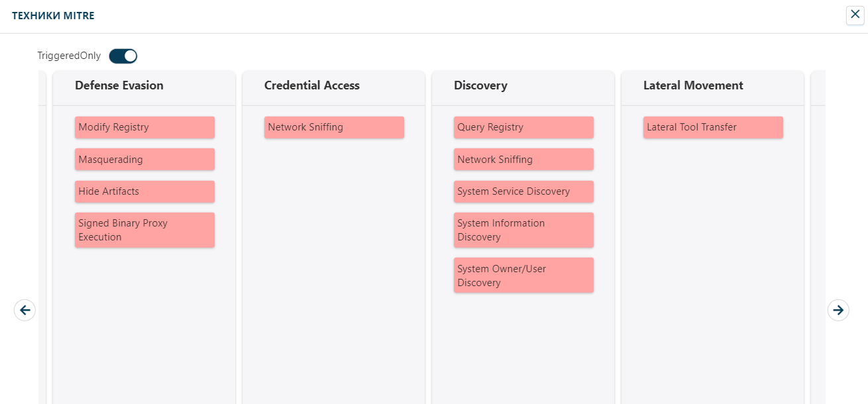Viewport: 868px width, 404px height.
Task: Click the Discovery column header
Action: click(x=480, y=85)
